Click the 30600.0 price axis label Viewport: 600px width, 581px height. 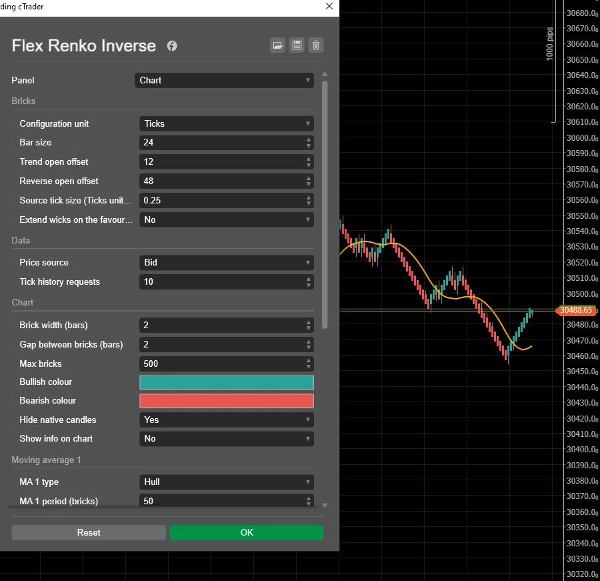tap(582, 138)
